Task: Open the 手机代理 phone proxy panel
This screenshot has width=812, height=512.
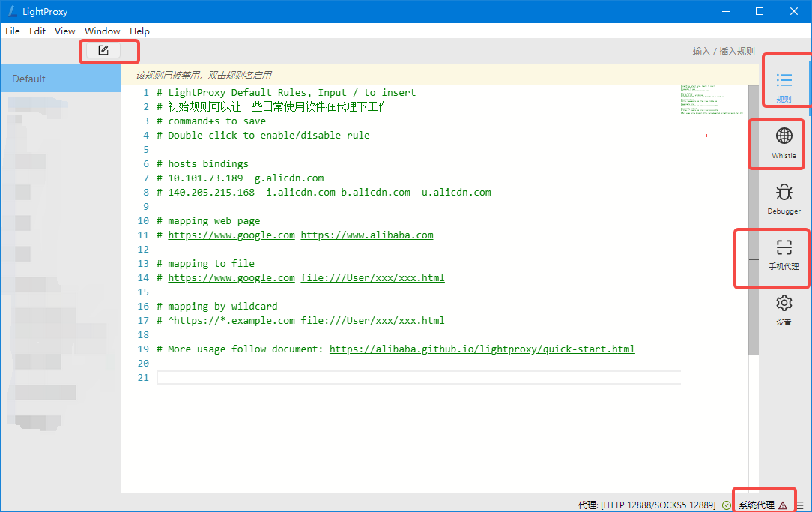Action: [x=784, y=254]
